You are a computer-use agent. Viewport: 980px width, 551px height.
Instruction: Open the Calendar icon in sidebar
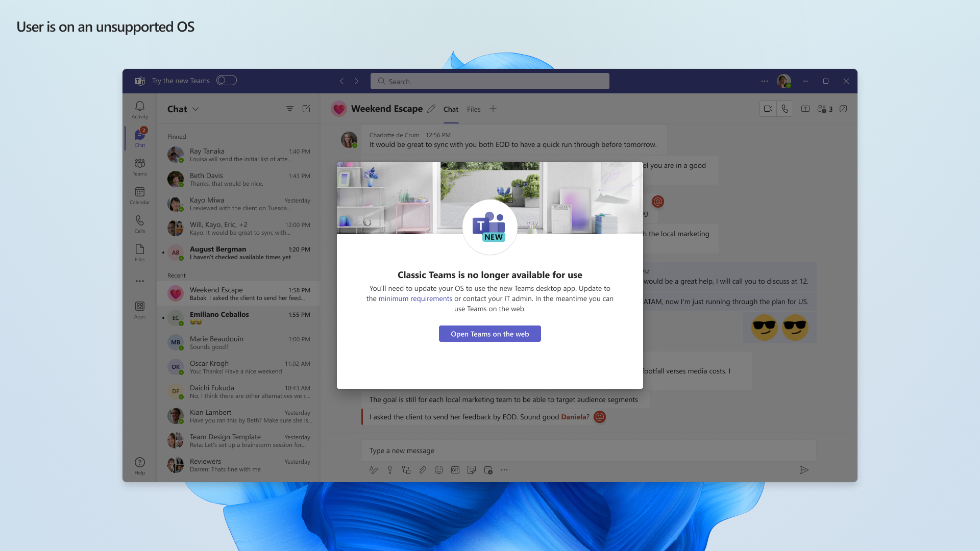(139, 195)
